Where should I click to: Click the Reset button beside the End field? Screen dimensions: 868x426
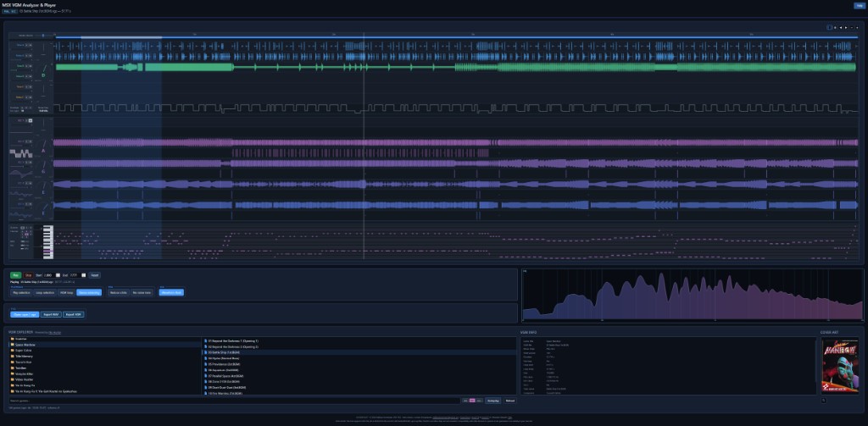click(95, 275)
